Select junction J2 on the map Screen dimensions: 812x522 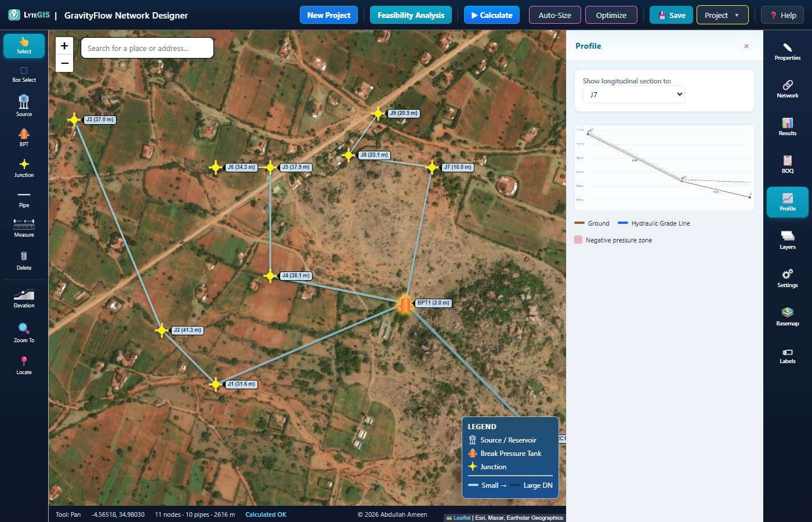click(162, 331)
